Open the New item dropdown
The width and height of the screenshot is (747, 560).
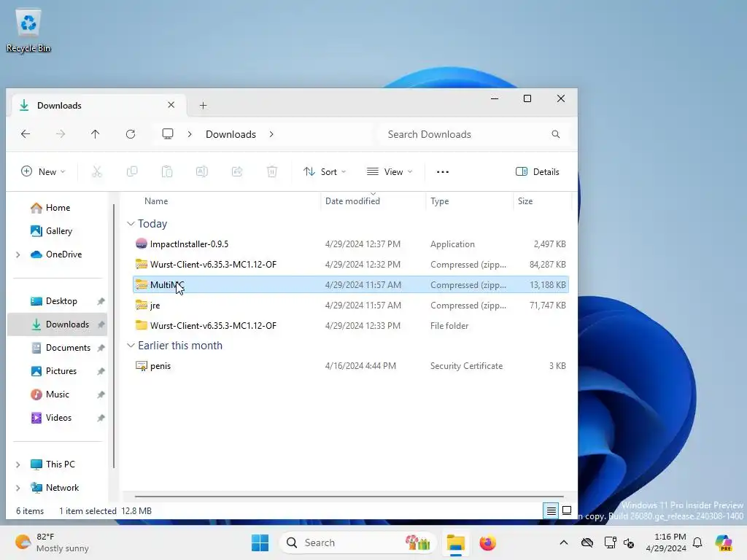(x=43, y=171)
